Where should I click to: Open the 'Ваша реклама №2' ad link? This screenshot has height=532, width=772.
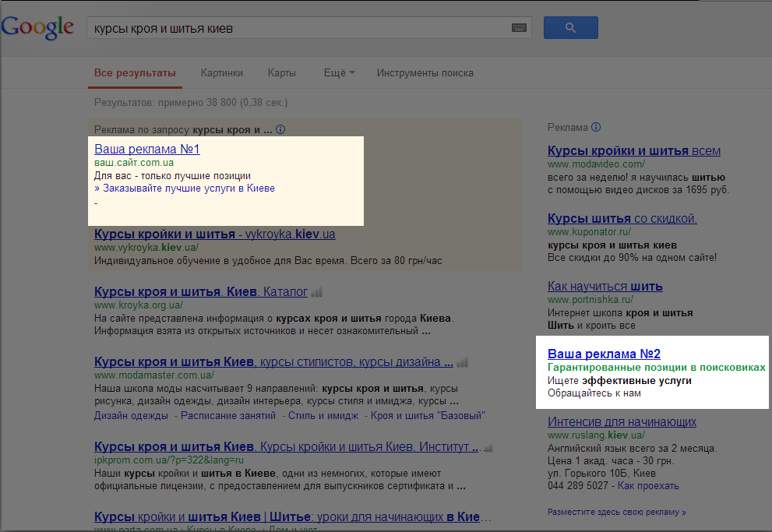click(604, 354)
